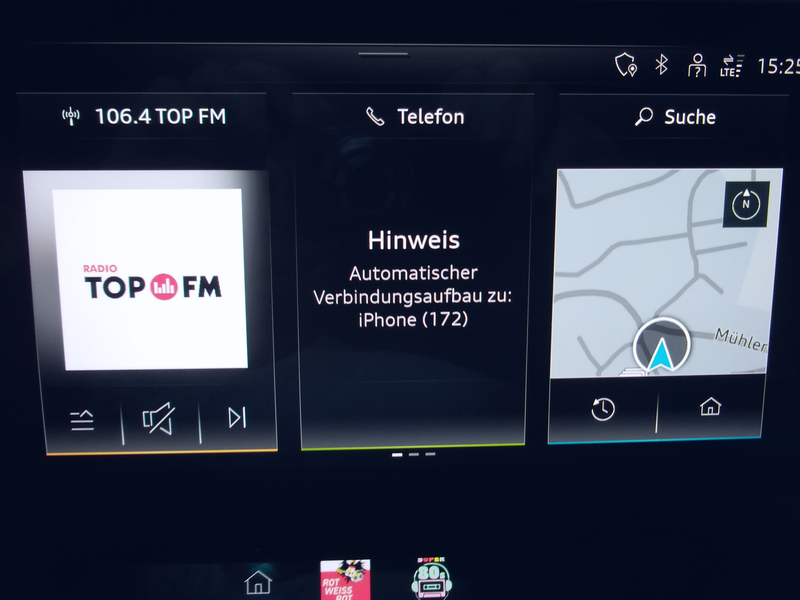Tap the Mühlen street label on map
The height and width of the screenshot is (600, 800).
coord(741,340)
